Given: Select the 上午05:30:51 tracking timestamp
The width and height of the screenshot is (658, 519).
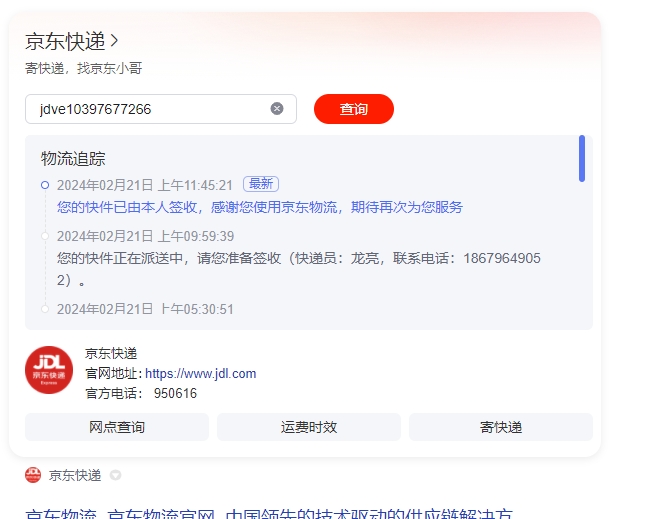Looking at the screenshot, I should (x=145, y=309).
